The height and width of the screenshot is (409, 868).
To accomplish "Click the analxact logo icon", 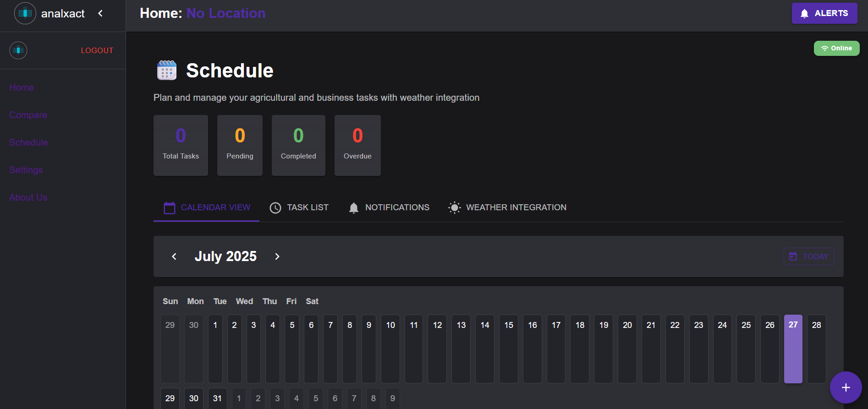I will (25, 13).
